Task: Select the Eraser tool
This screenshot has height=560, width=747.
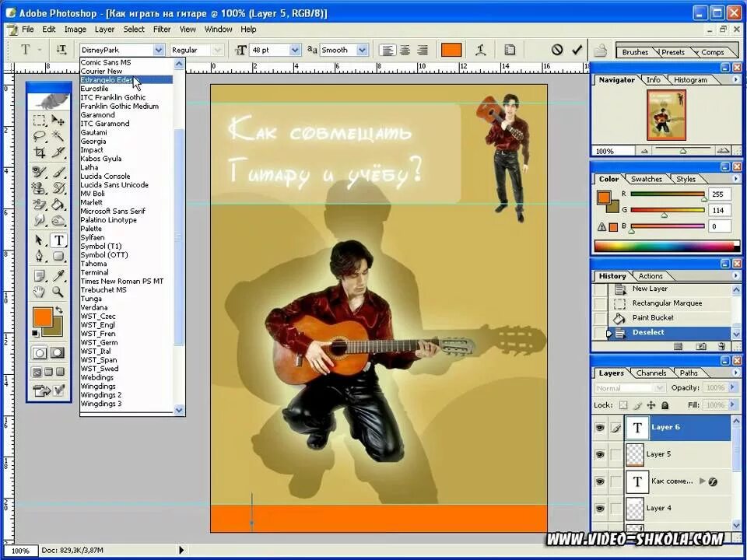Action: [39, 205]
